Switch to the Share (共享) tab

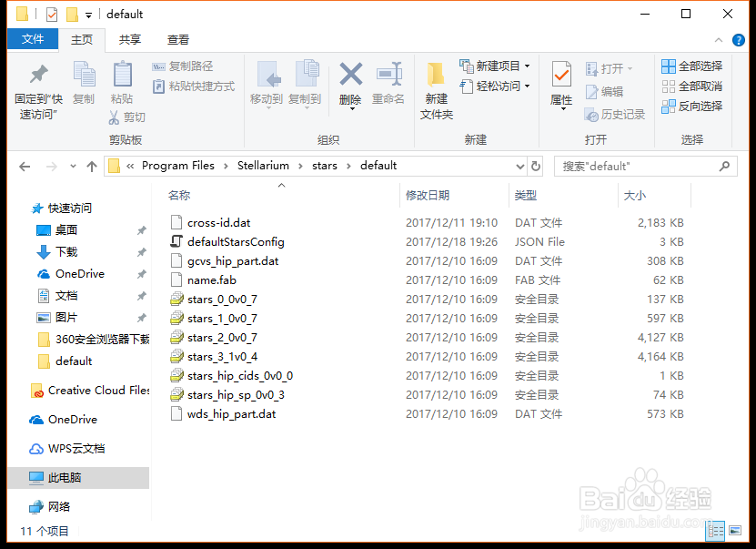pyautogui.click(x=130, y=39)
